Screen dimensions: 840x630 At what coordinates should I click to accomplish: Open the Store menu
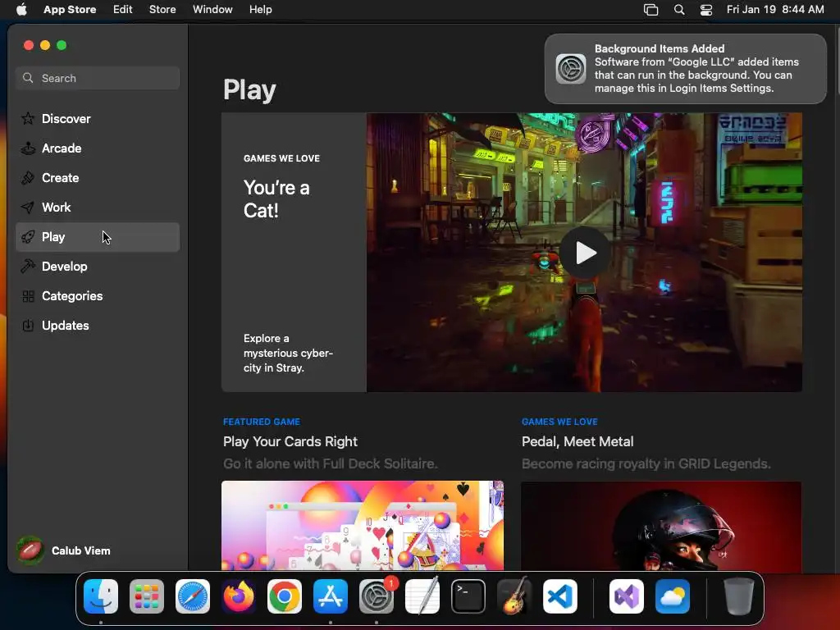(162, 10)
